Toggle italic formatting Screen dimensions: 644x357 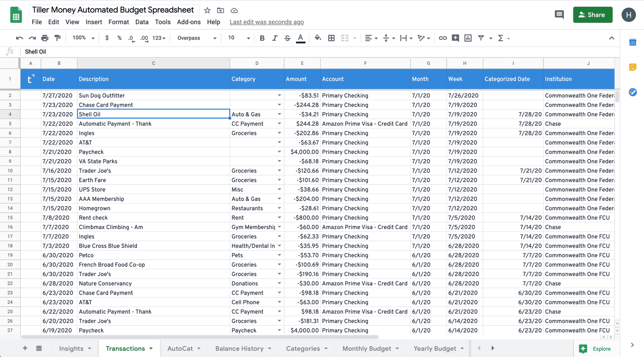[275, 38]
